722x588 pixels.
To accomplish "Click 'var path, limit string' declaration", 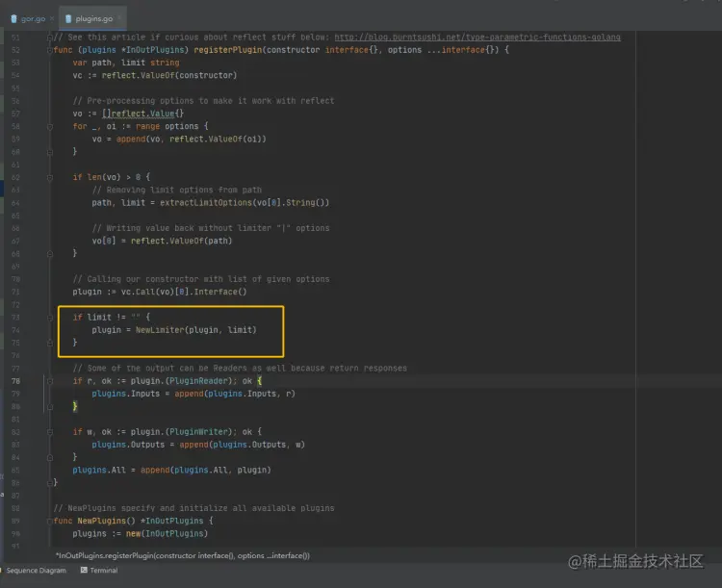I will pos(126,63).
